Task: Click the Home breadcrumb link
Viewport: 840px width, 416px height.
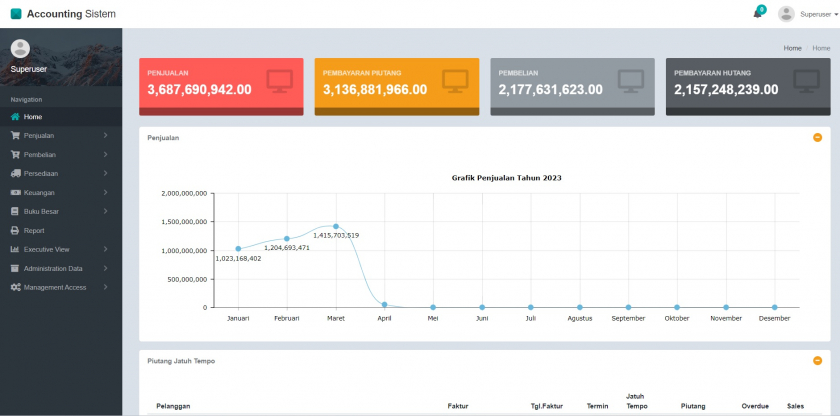Action: (792, 48)
